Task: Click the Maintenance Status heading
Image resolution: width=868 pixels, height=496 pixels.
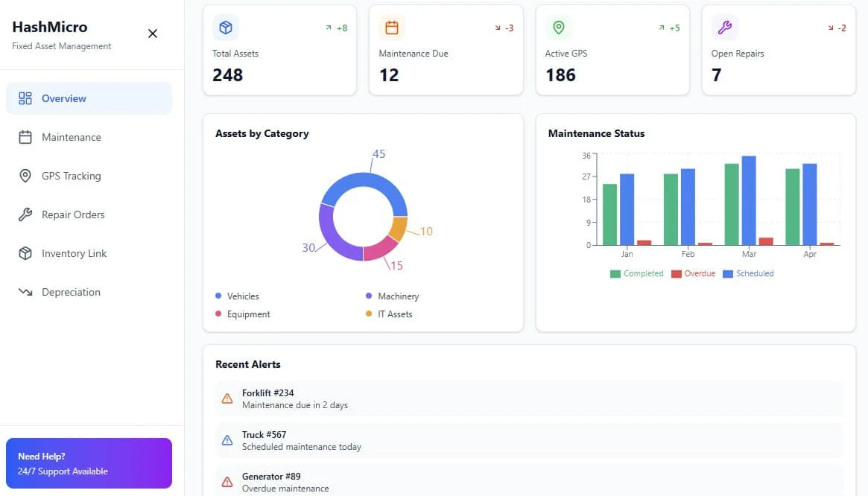Action: click(596, 133)
